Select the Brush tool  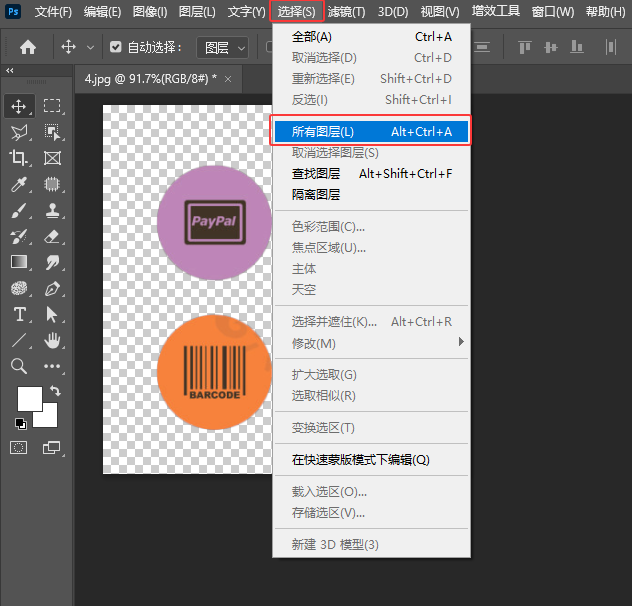pos(19,210)
